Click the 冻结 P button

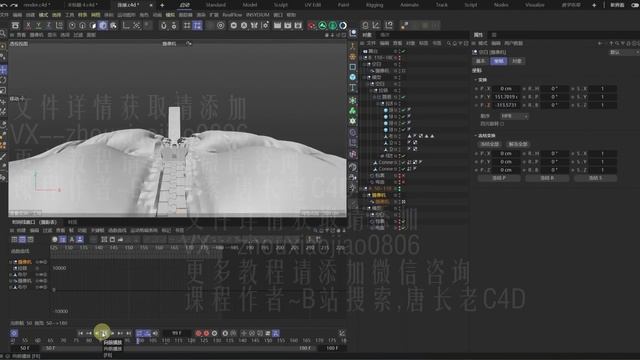[499, 178]
